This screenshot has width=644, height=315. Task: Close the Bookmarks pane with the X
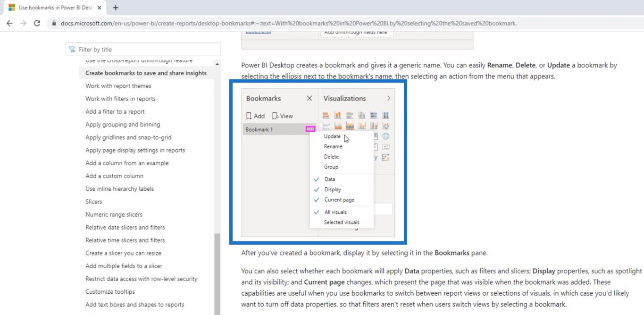pos(309,98)
